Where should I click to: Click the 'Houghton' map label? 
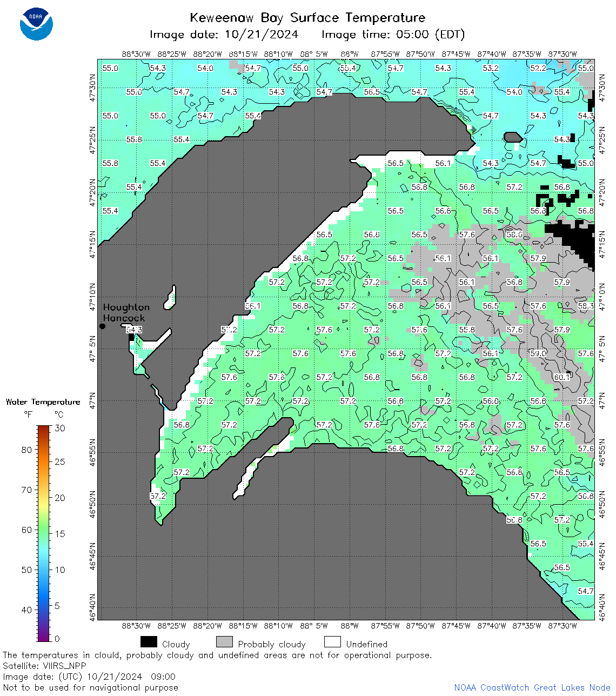tap(126, 307)
